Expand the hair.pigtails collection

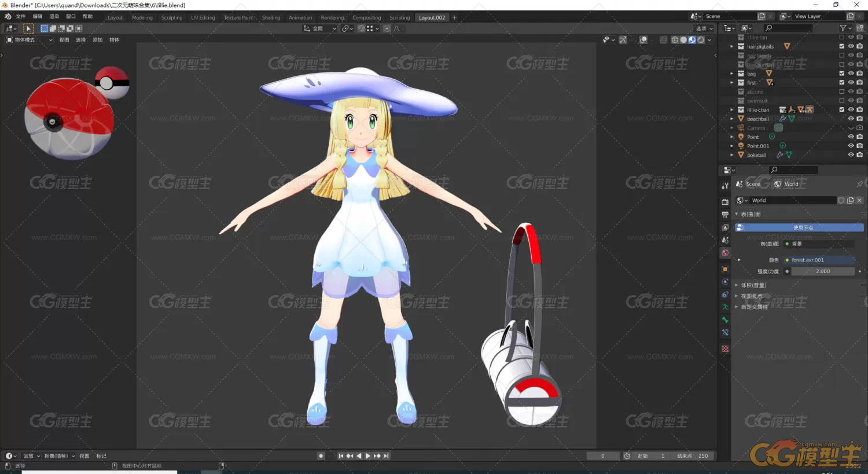(x=732, y=46)
